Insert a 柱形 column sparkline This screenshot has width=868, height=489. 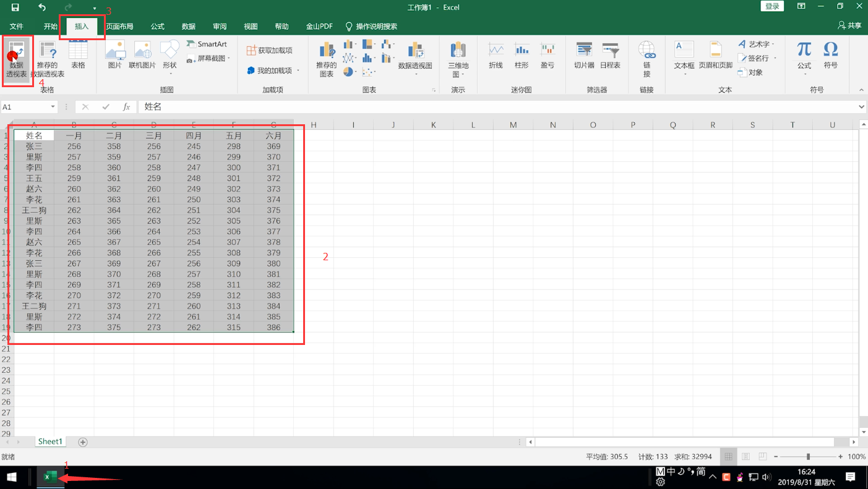[522, 56]
